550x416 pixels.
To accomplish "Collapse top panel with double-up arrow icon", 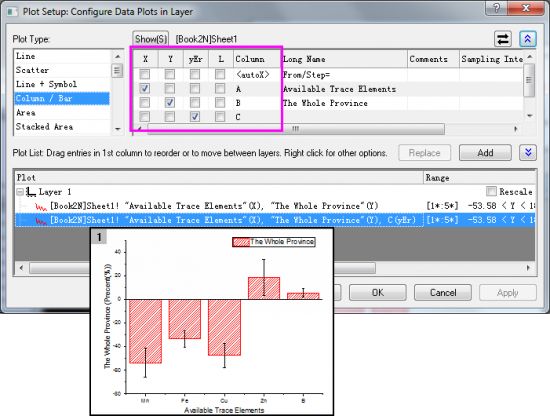I will (528, 39).
